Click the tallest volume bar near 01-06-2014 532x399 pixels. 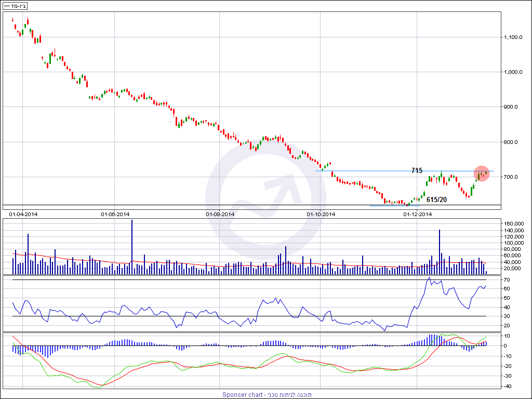[x=132, y=247]
